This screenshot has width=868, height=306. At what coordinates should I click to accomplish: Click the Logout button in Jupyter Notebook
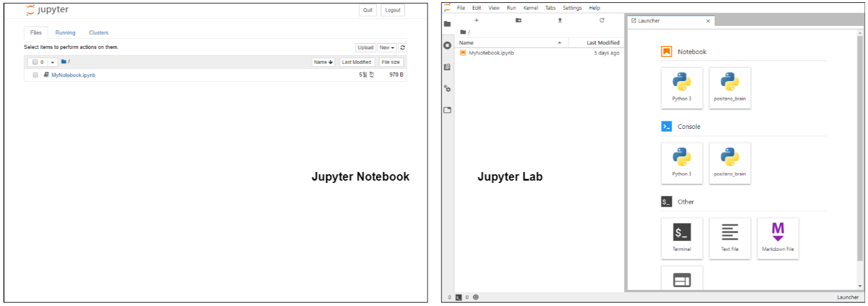[x=393, y=10]
